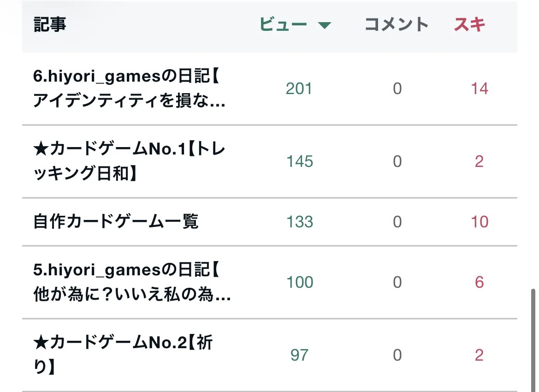Click the 145 view count
This screenshot has height=392, width=539.
tap(300, 161)
